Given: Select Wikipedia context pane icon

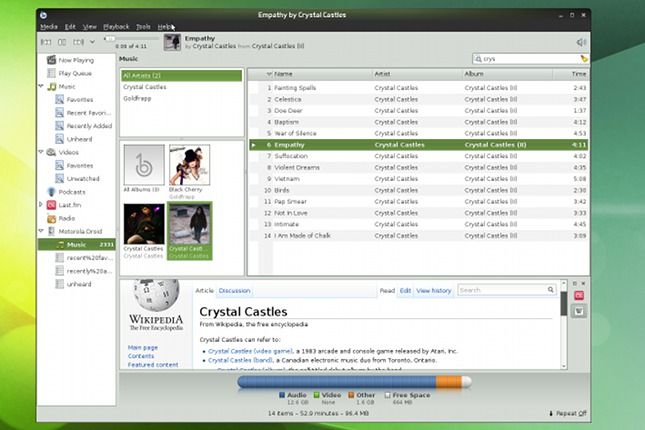Looking at the screenshot, I should [x=578, y=311].
